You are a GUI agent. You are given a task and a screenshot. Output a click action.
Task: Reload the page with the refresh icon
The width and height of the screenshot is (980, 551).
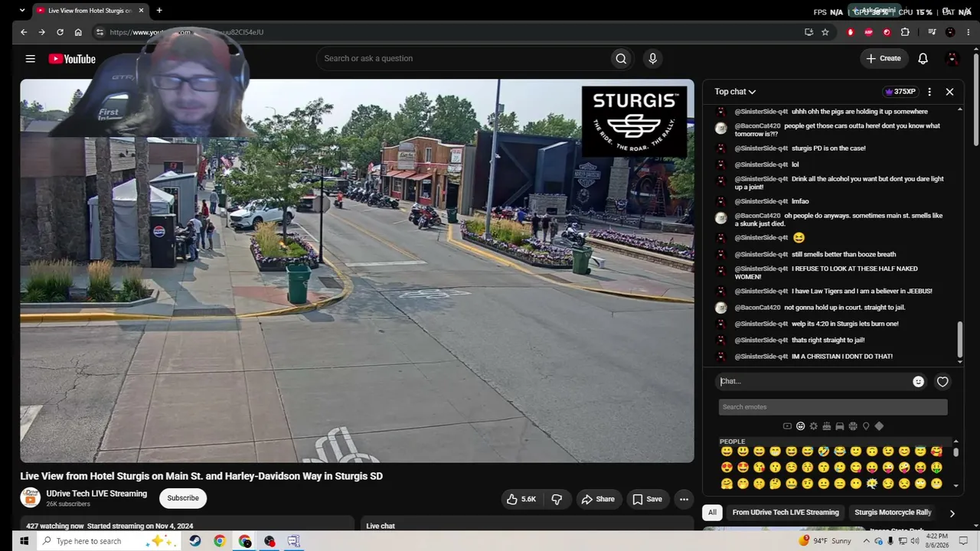point(60,32)
